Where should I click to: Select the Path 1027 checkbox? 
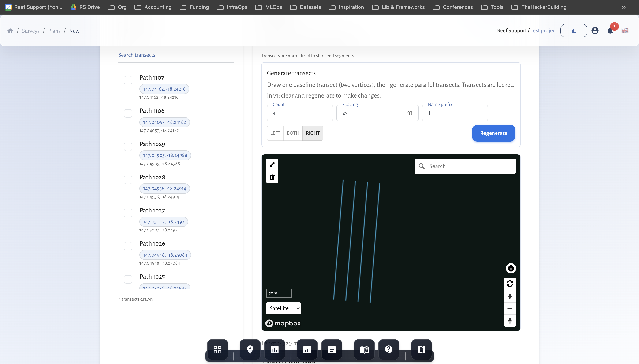128,213
